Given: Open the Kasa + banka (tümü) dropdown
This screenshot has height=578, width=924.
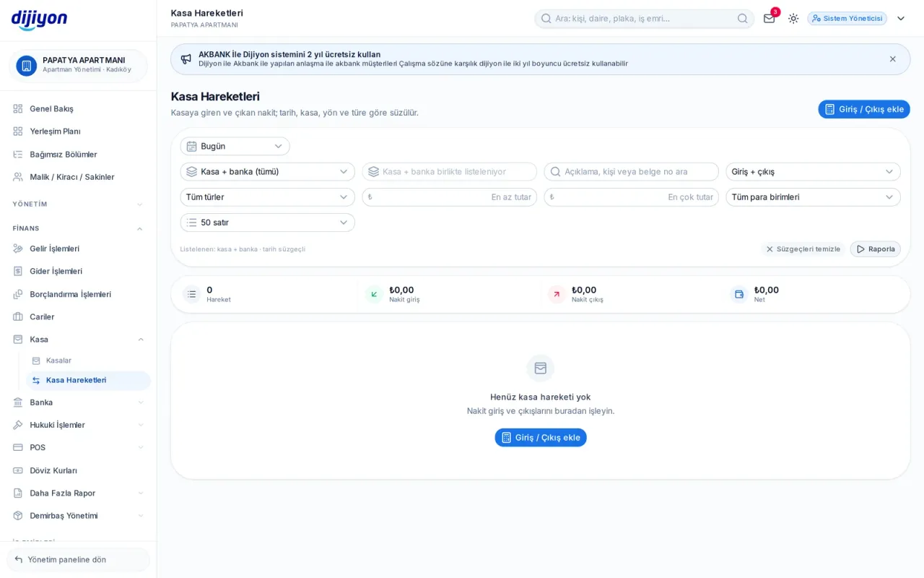Looking at the screenshot, I should 267,171.
